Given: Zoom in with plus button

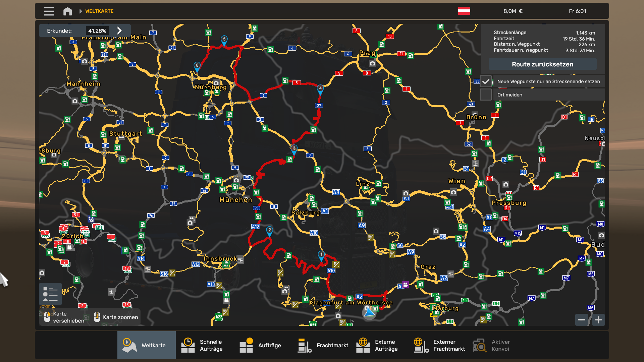Looking at the screenshot, I should (598, 320).
